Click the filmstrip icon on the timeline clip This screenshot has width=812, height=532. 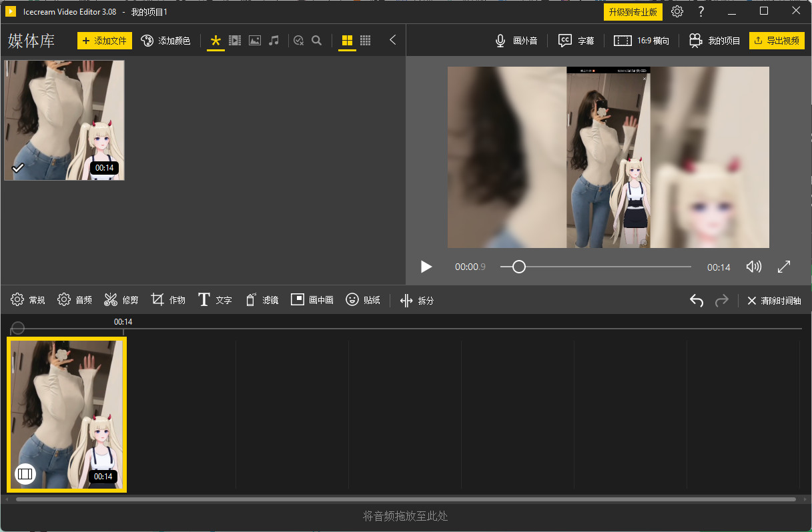(x=25, y=473)
